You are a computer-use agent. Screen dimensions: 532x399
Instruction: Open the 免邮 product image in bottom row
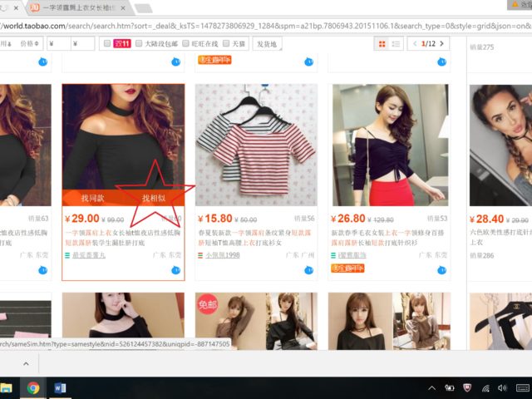(256, 322)
